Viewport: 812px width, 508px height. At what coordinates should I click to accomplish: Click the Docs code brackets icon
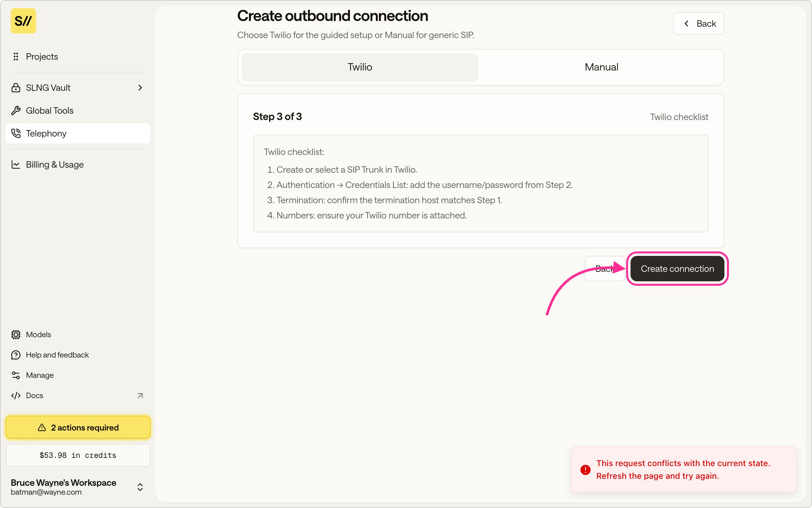click(16, 396)
